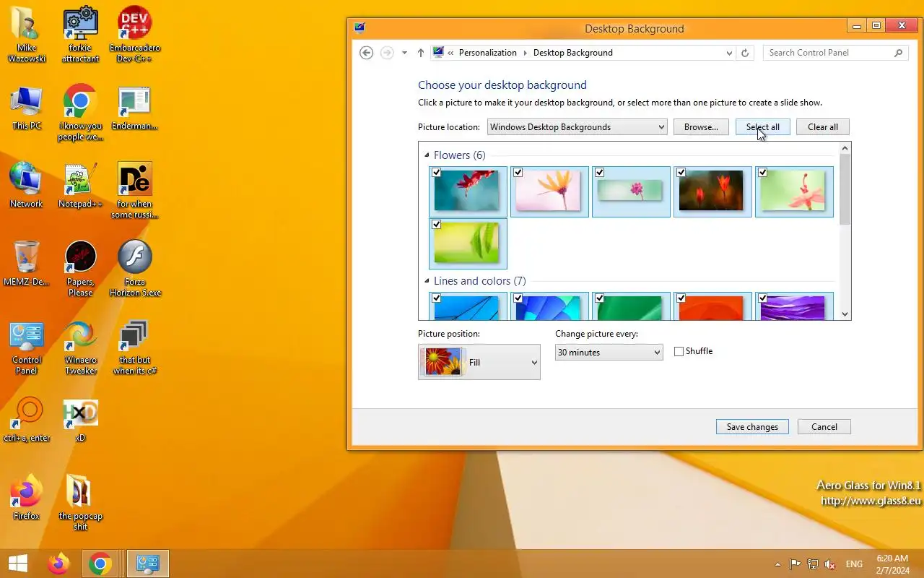Open 'the popcap shit' folder icon
This screenshot has width=924, height=578.
pyautogui.click(x=80, y=502)
